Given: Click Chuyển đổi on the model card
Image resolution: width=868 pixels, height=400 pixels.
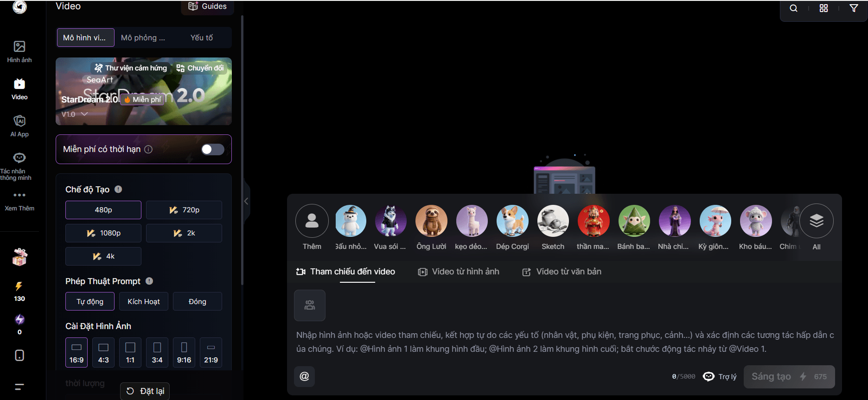Looking at the screenshot, I should coord(200,68).
